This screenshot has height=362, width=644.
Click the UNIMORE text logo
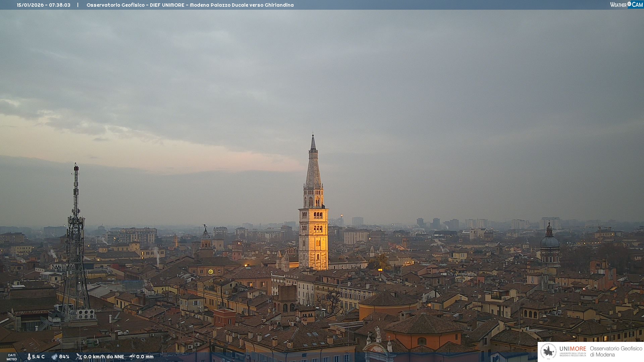tap(573, 349)
